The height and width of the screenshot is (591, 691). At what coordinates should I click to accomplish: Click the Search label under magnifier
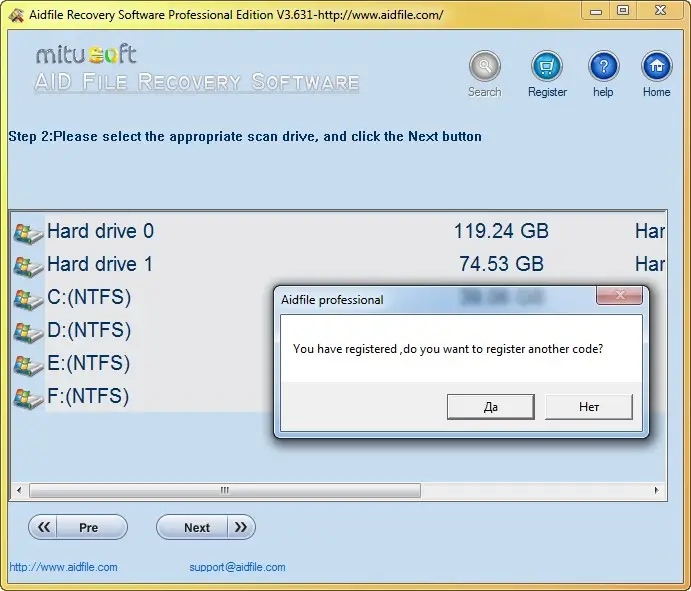click(484, 92)
